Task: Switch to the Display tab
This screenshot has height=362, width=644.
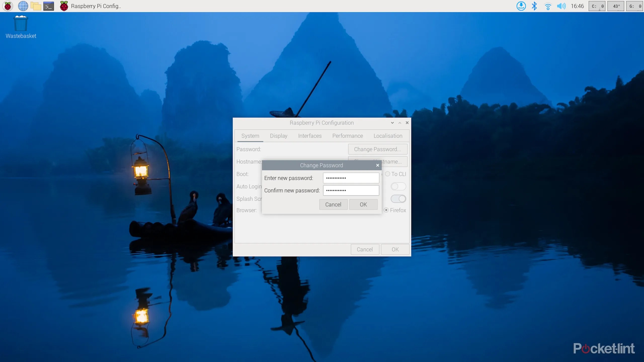Action: point(278,136)
